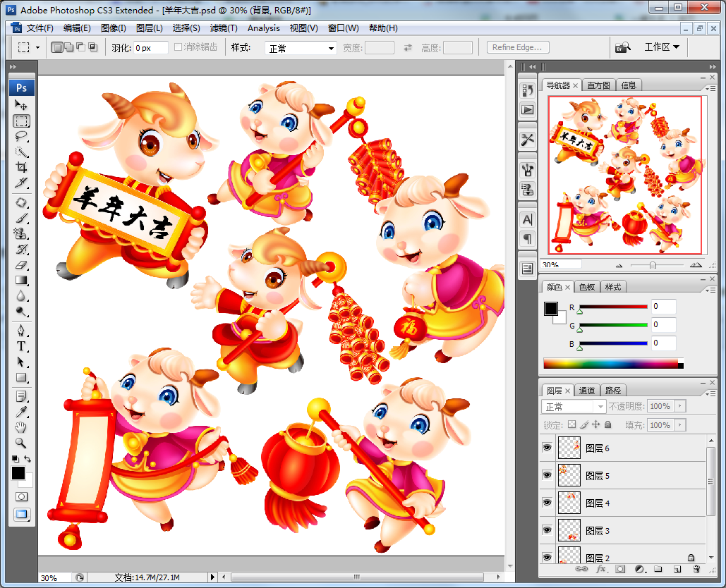Open the tool preset picker arrow
This screenshot has width=726, height=588.
[x=37, y=47]
